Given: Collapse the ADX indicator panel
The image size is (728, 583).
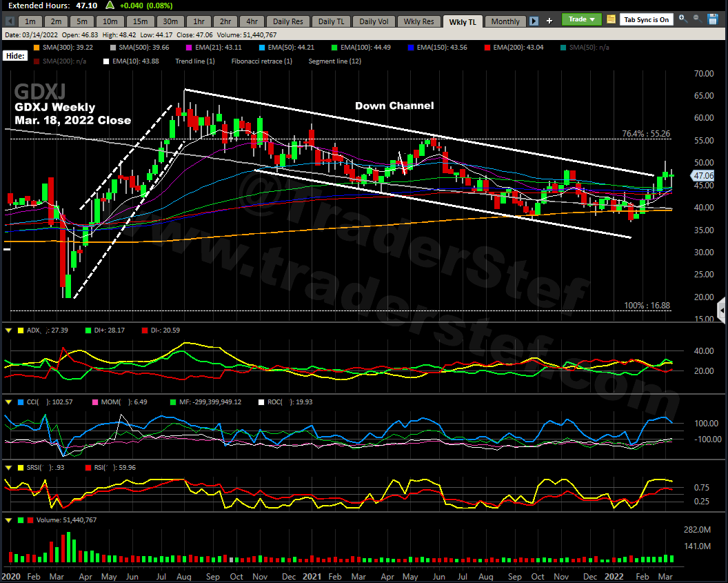Looking at the screenshot, I should coord(8,330).
